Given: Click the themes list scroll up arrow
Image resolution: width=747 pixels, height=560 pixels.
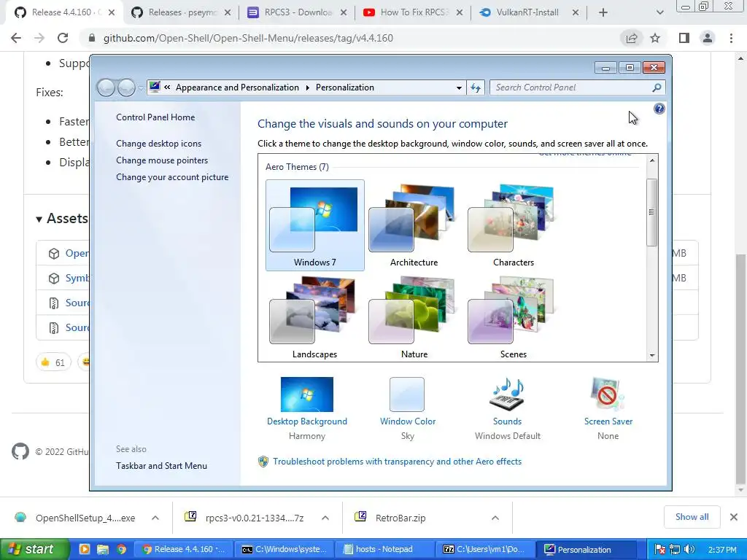Looking at the screenshot, I should (652, 160).
